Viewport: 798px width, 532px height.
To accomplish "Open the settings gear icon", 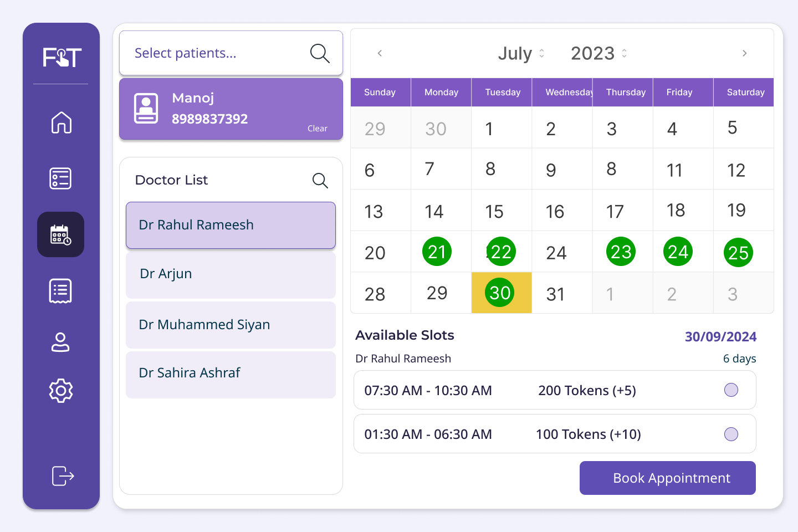I will click(60, 391).
